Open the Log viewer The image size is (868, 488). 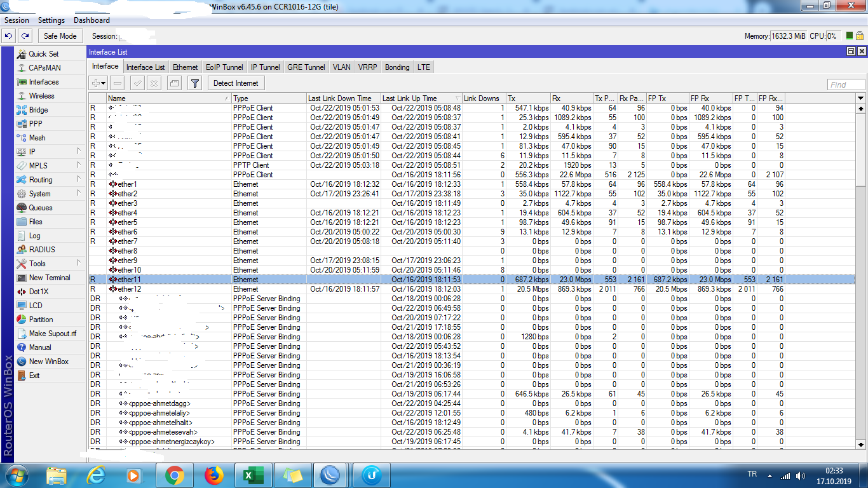pos(36,235)
